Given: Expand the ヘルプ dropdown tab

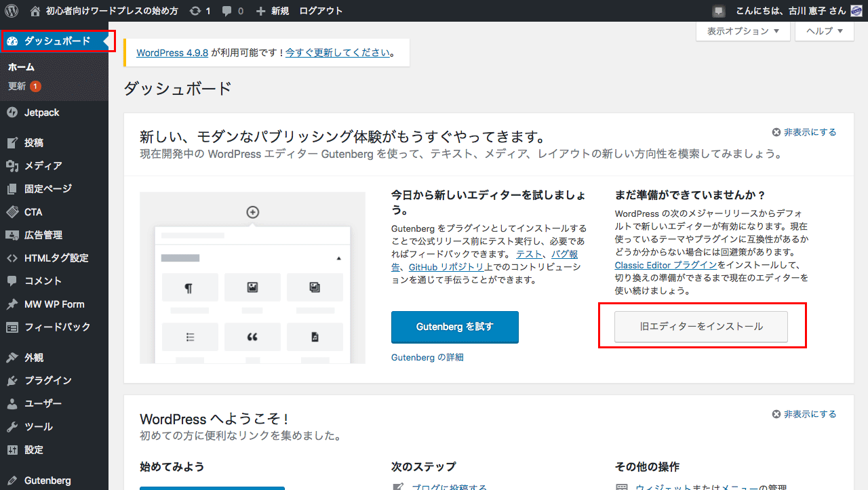Looking at the screenshot, I should click(x=825, y=31).
